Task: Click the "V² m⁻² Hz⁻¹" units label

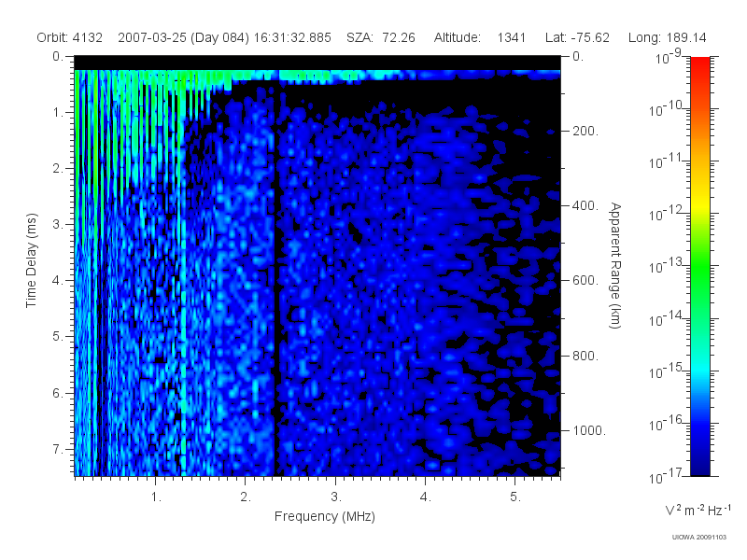Action: [698, 510]
